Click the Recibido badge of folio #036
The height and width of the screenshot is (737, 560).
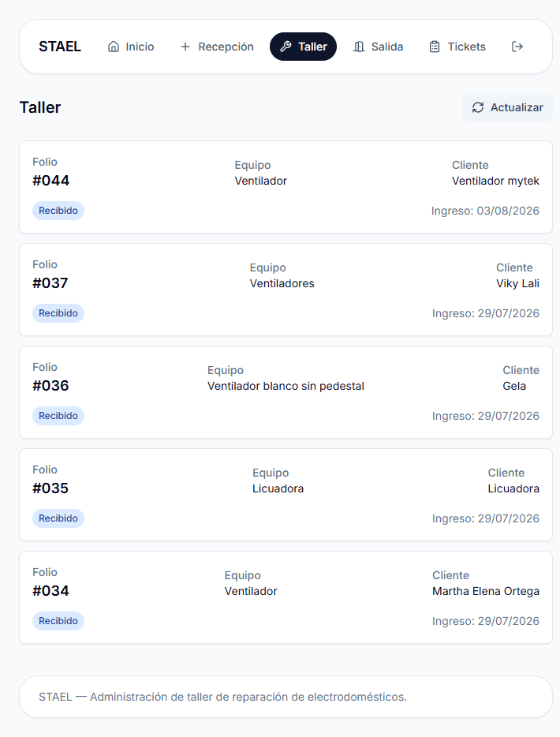[x=58, y=416]
